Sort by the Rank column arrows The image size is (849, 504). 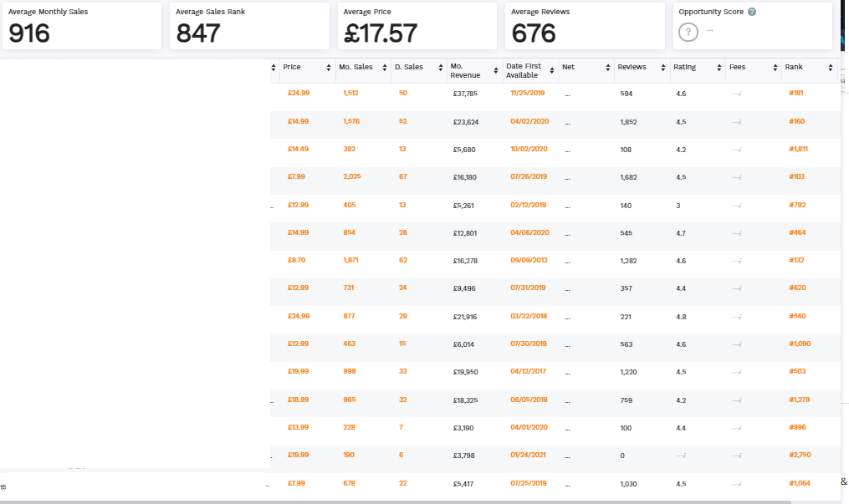(x=831, y=68)
